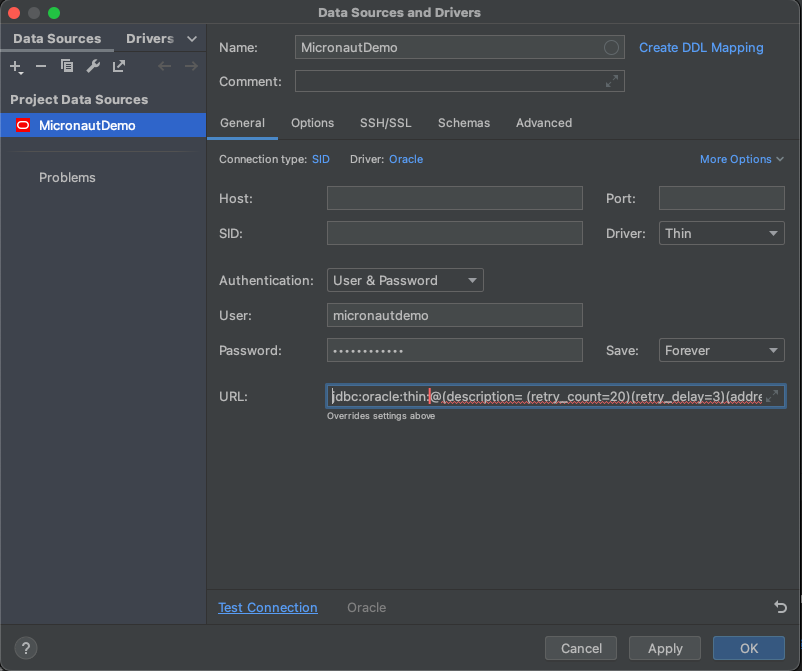Duplicate the data source using copy icon
The width and height of the screenshot is (802, 671).
tap(67, 66)
